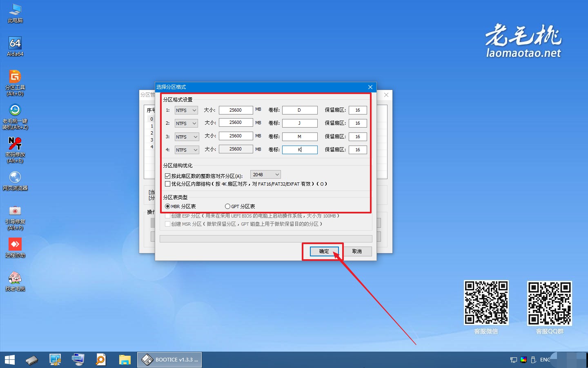588x368 pixels.
Task: Click partition 1 size field 25600
Action: point(236,110)
